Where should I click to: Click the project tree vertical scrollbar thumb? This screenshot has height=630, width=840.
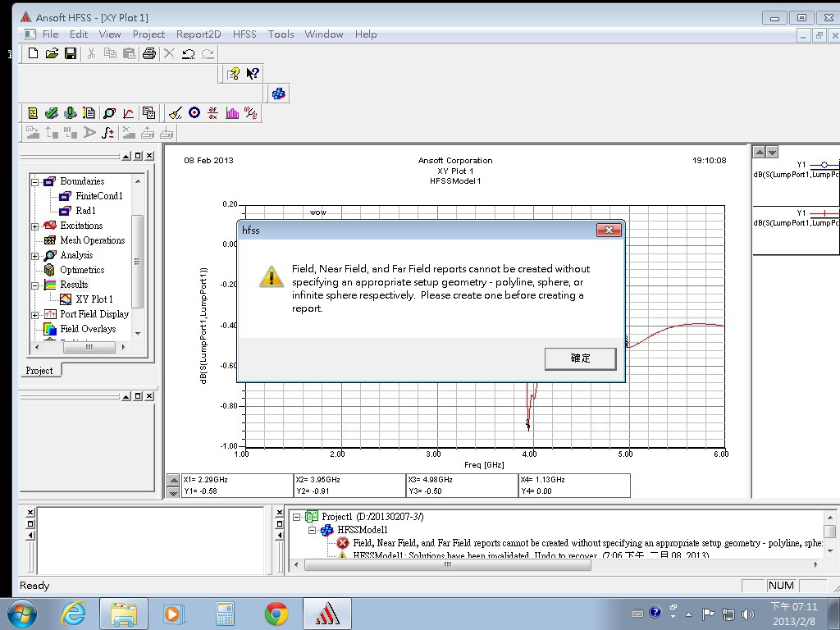pyautogui.click(x=137, y=261)
